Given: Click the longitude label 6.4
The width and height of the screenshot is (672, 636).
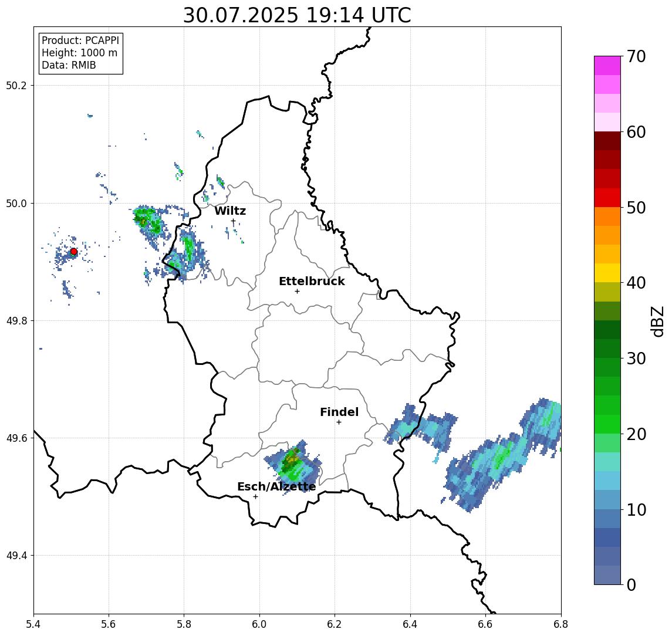Looking at the screenshot, I should [410, 624].
